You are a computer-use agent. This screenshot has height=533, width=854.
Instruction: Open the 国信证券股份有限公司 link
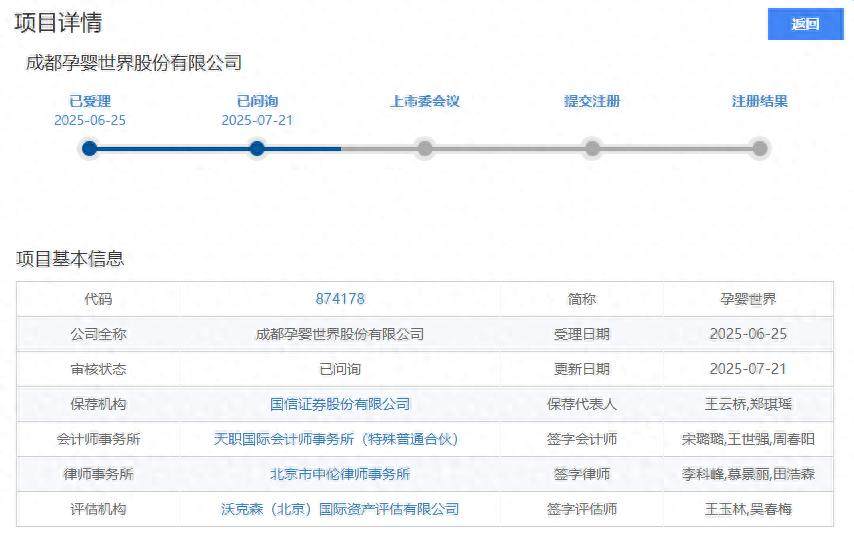click(x=340, y=404)
